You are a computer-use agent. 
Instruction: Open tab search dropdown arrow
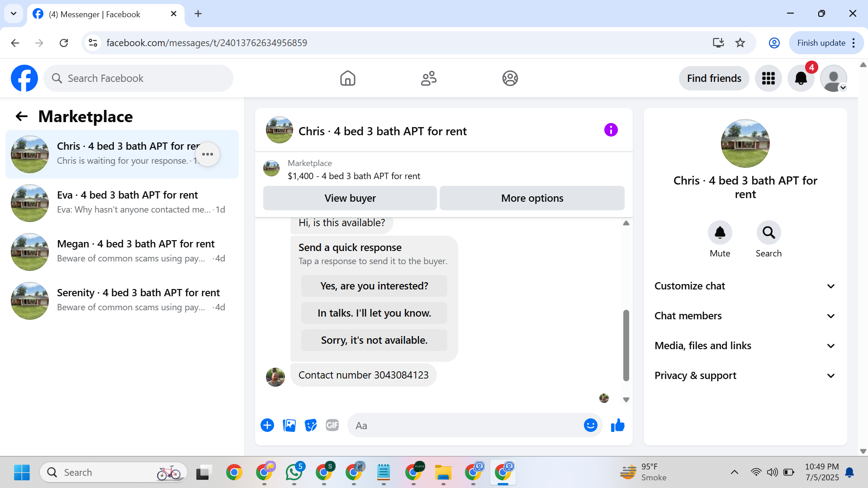tap(14, 14)
